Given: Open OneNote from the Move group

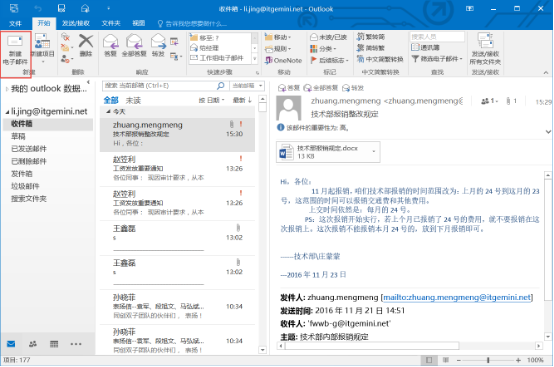Looking at the screenshot, I should [283, 60].
